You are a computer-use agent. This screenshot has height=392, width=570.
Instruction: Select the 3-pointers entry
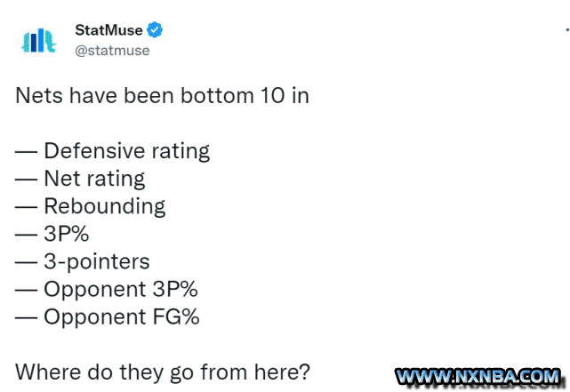tap(97, 261)
